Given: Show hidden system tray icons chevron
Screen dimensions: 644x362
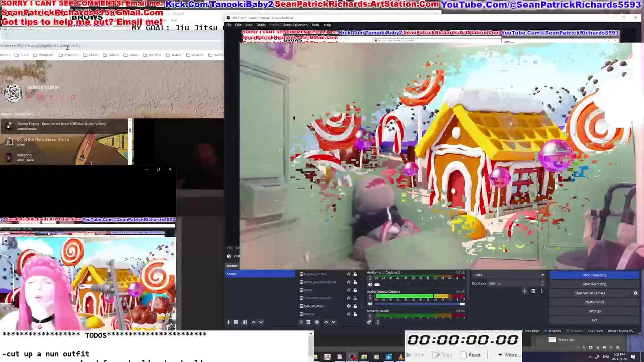Looking at the screenshot, I should pos(590,357).
